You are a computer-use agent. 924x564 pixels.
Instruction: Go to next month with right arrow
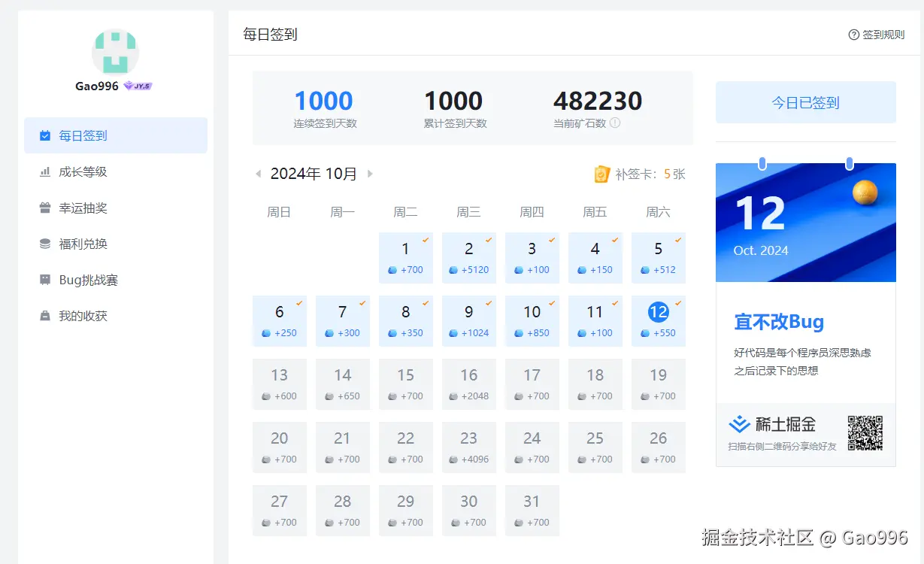[x=369, y=173]
